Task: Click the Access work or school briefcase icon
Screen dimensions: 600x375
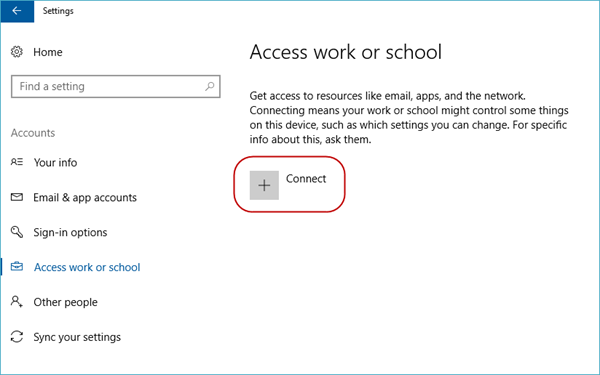Action: tap(16, 266)
